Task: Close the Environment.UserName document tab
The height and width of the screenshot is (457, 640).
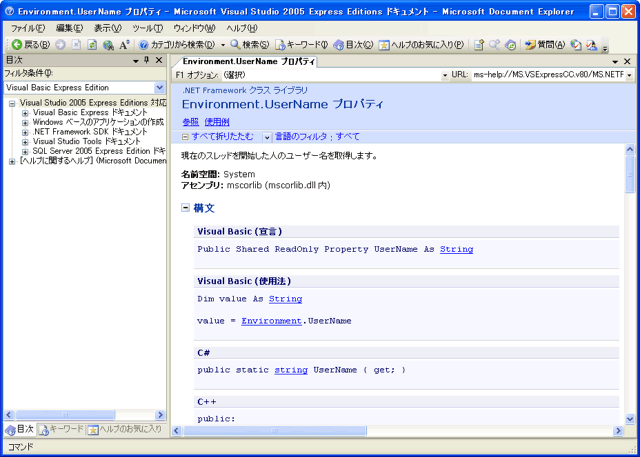Action: tap(627, 62)
